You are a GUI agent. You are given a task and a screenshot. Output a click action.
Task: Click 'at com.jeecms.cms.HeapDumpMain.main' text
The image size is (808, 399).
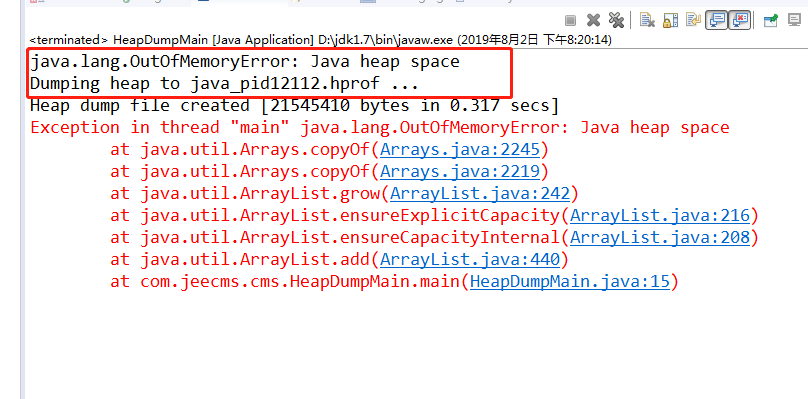285,282
